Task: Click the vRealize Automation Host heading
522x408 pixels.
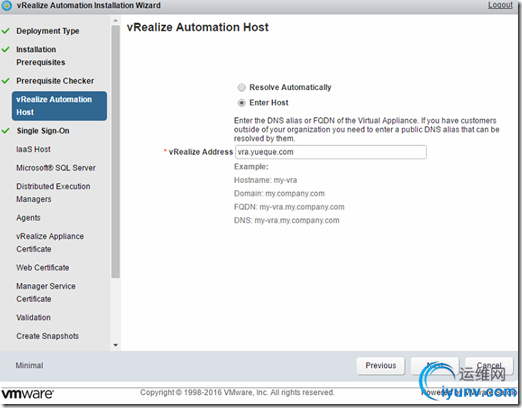Action: click(x=198, y=27)
